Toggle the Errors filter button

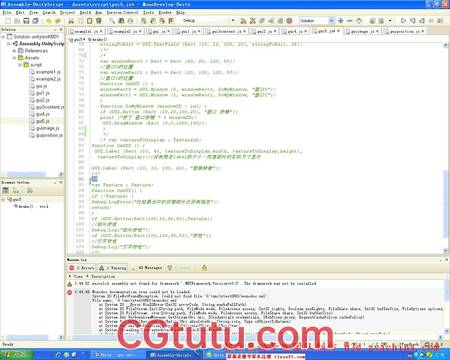tap(82, 268)
